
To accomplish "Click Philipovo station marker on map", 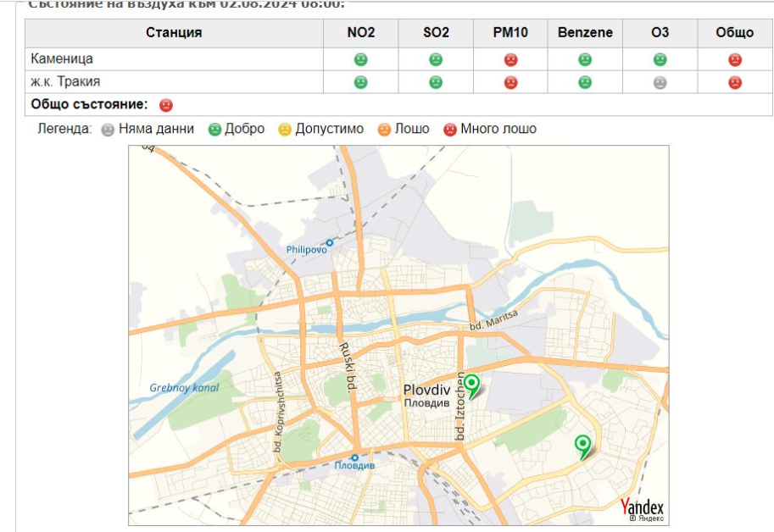I will [x=330, y=242].
